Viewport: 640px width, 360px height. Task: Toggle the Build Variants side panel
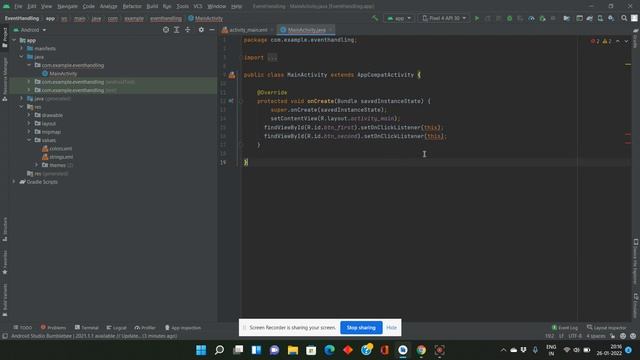tap(4, 300)
